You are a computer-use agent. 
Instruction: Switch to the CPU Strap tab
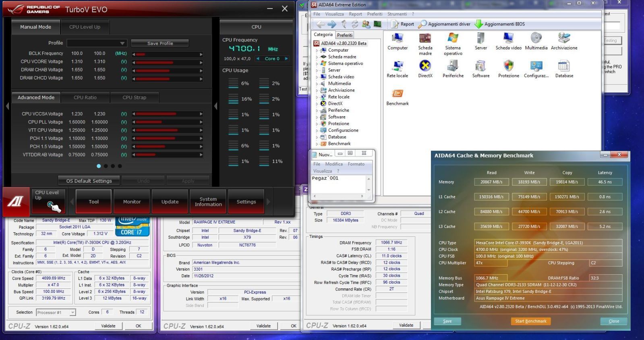point(135,97)
